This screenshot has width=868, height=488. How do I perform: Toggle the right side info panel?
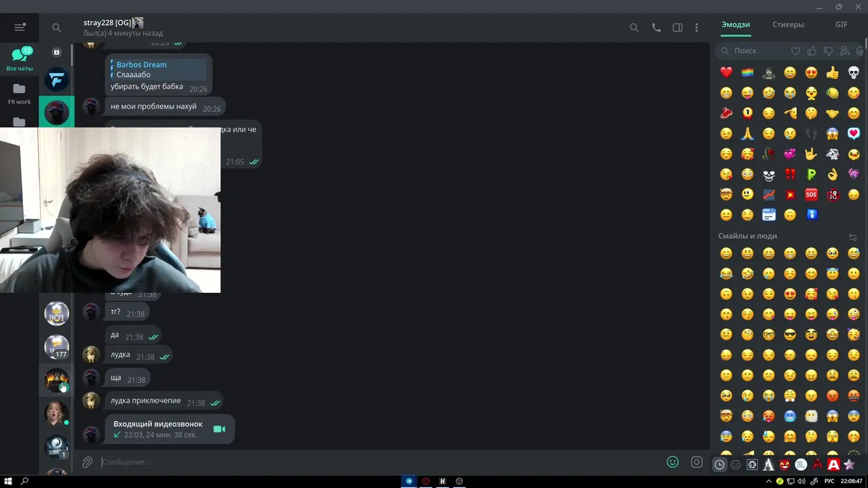click(677, 28)
